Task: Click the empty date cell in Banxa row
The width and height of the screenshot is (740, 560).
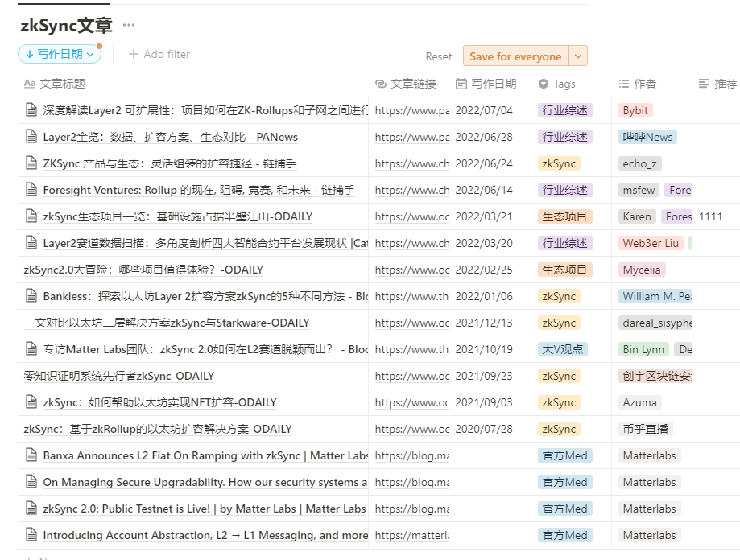Action: pyautogui.click(x=490, y=455)
